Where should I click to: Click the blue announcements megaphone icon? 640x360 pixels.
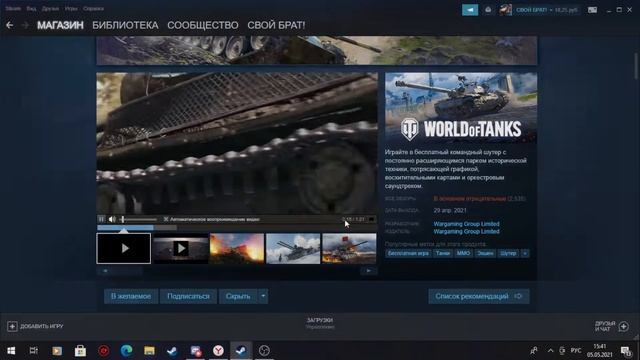[x=470, y=10]
